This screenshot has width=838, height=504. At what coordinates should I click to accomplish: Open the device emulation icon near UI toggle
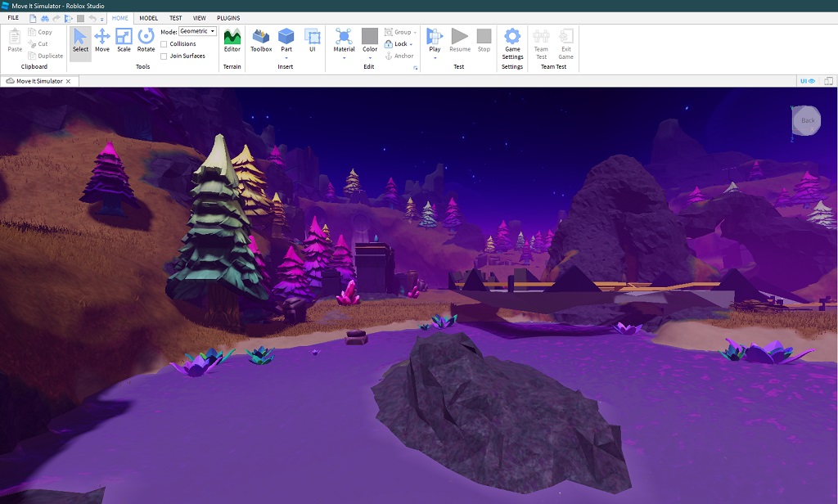pos(828,81)
